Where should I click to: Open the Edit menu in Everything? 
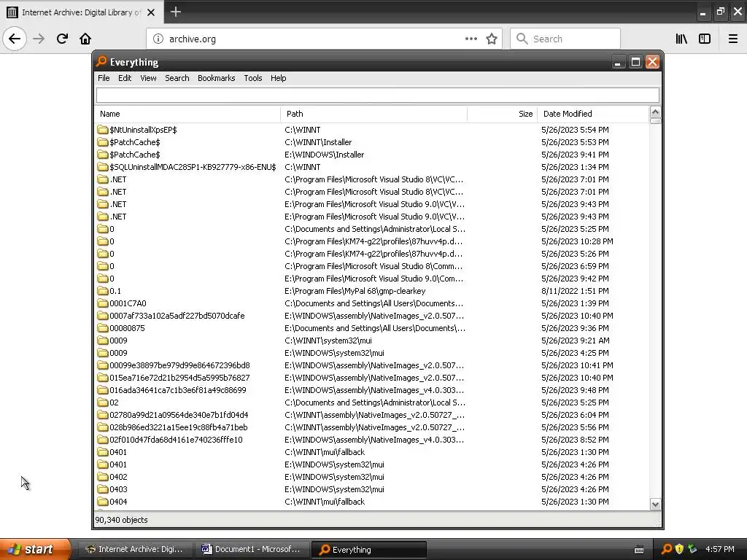125,78
